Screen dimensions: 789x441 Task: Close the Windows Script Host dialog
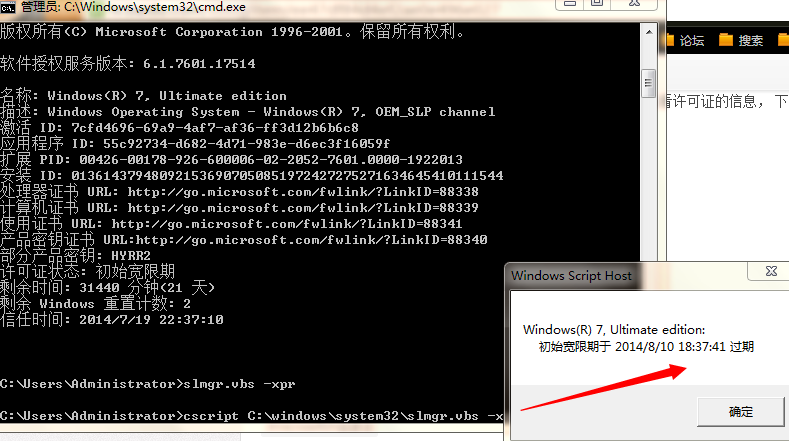pos(771,271)
